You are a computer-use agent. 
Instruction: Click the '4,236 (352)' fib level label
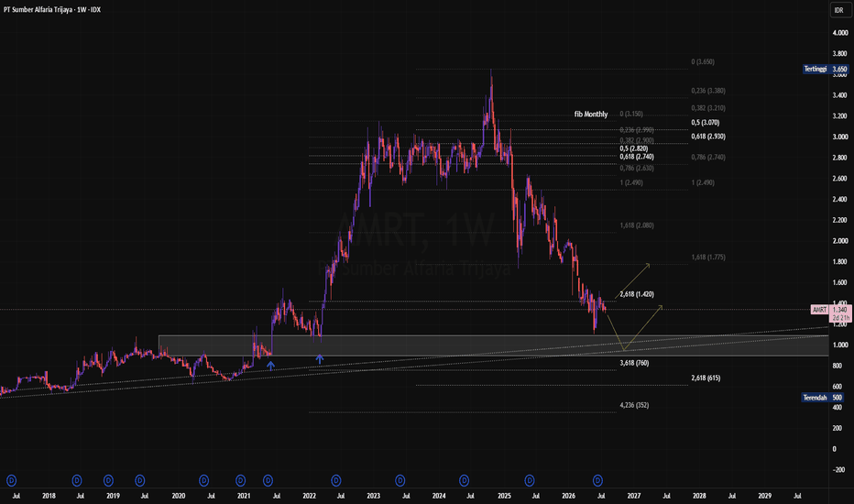tap(634, 405)
